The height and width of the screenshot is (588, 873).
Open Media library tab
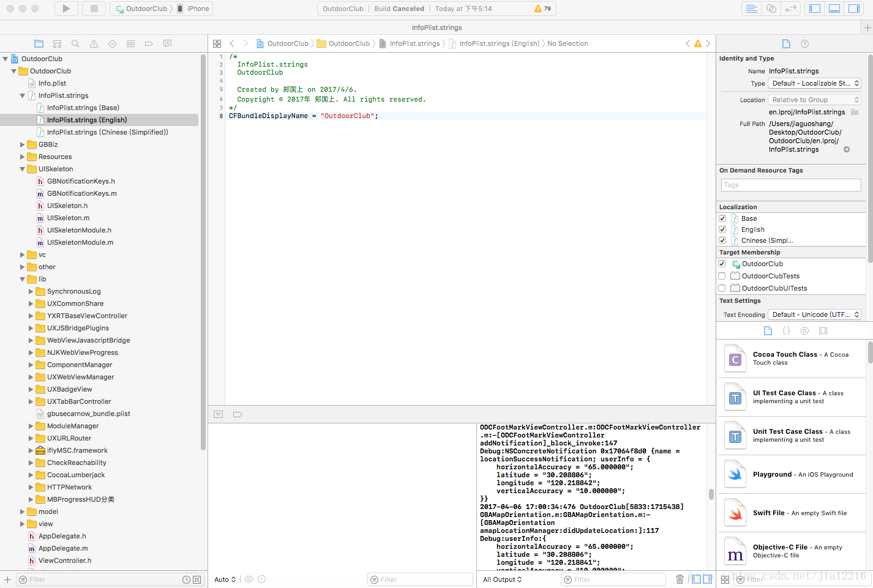[823, 330]
